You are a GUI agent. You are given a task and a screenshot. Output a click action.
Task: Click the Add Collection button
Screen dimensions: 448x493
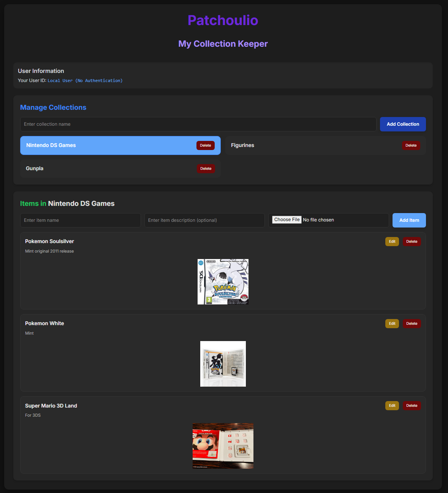point(403,124)
